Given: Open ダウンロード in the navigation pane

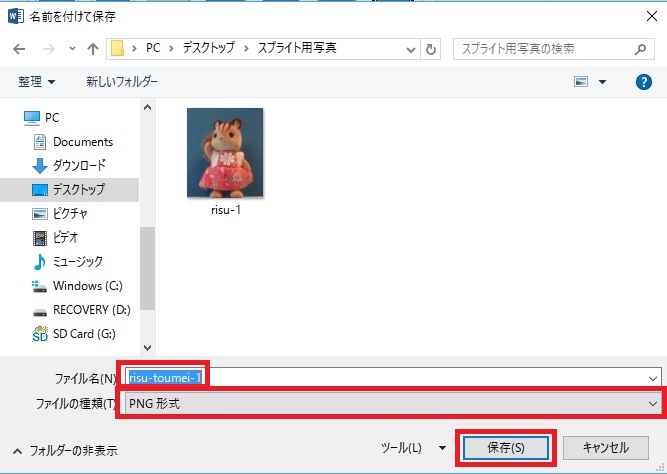Looking at the screenshot, I should (x=79, y=165).
